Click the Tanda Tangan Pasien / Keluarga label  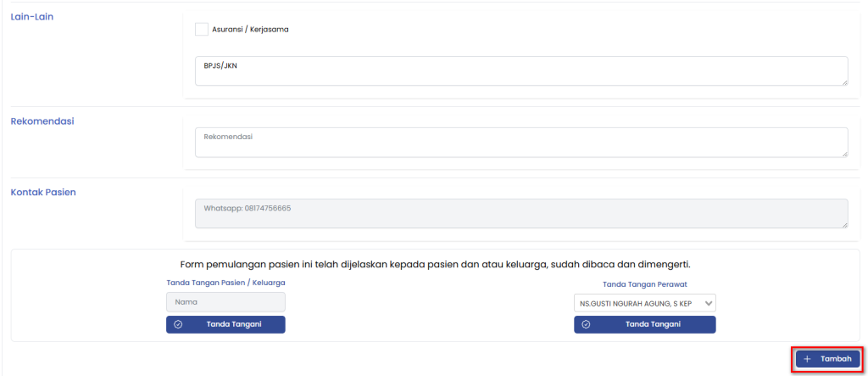[x=225, y=282]
